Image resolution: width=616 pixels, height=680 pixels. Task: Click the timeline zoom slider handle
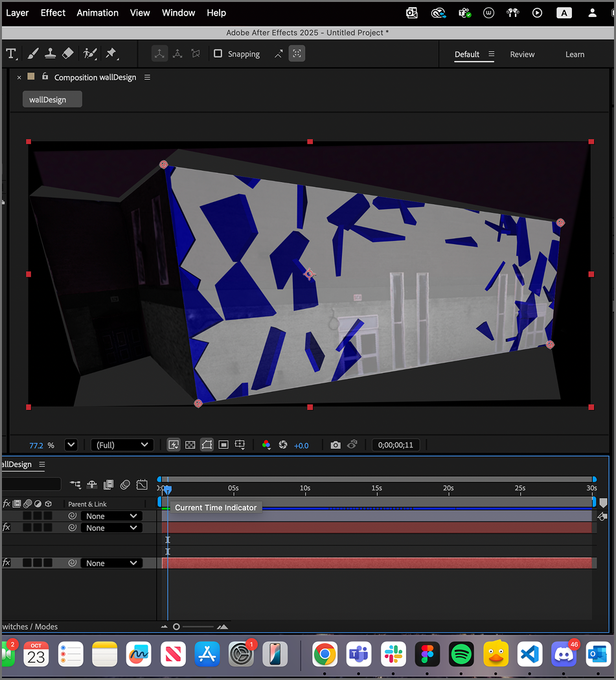point(176,627)
